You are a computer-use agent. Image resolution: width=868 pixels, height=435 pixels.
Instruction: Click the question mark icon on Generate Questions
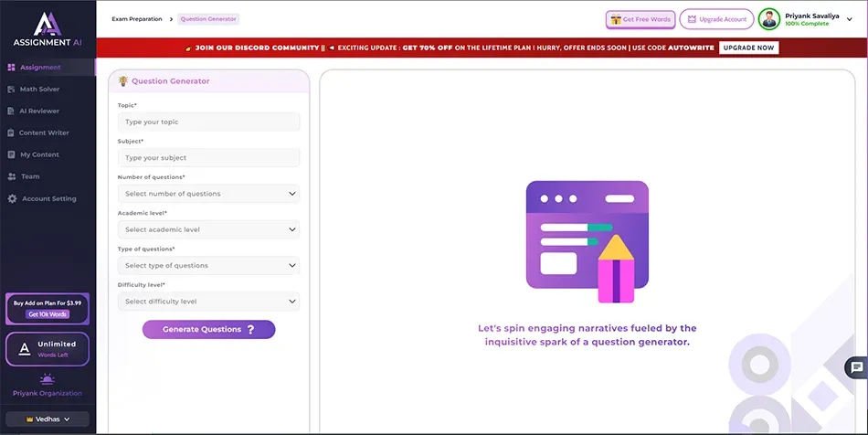250,329
